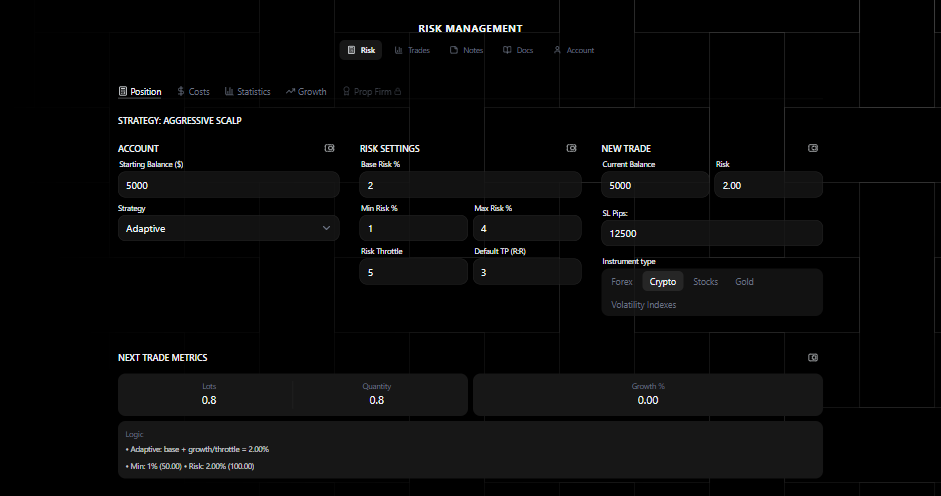Open the Risk top navigation tab
941x496 pixels.
pos(361,50)
